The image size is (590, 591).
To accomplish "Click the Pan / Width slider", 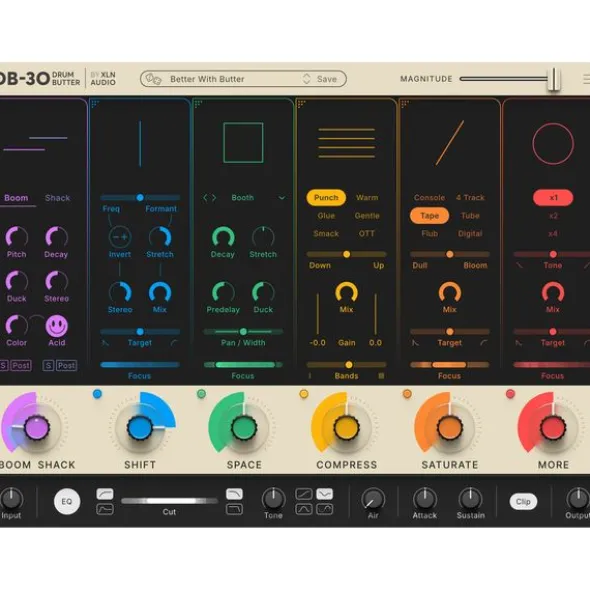I will pyautogui.click(x=243, y=332).
